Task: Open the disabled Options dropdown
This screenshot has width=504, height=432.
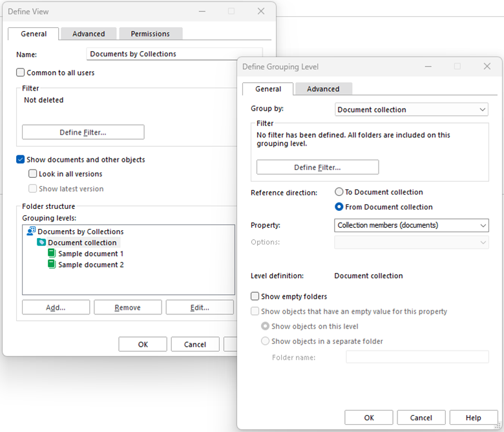Action: click(x=412, y=243)
